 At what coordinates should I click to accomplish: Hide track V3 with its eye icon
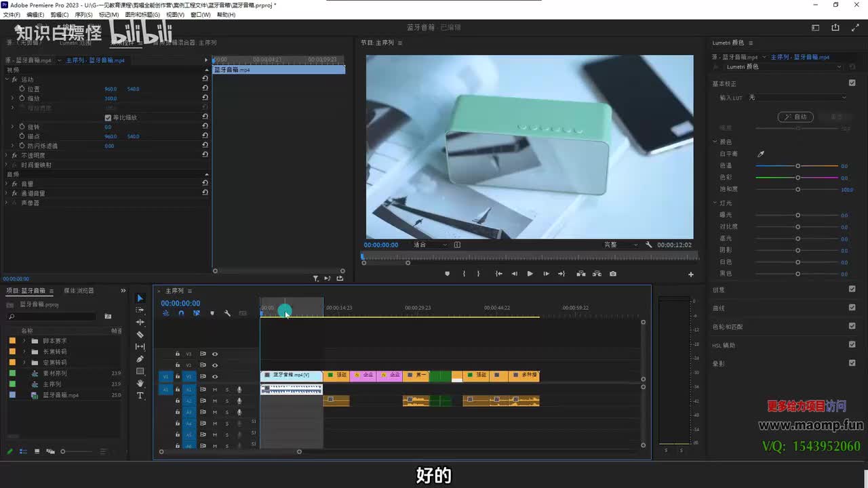tap(215, 354)
